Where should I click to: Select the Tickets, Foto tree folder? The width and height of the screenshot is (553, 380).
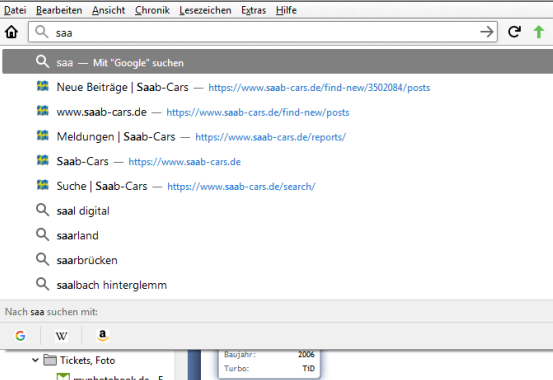pyautogui.click(x=87, y=360)
